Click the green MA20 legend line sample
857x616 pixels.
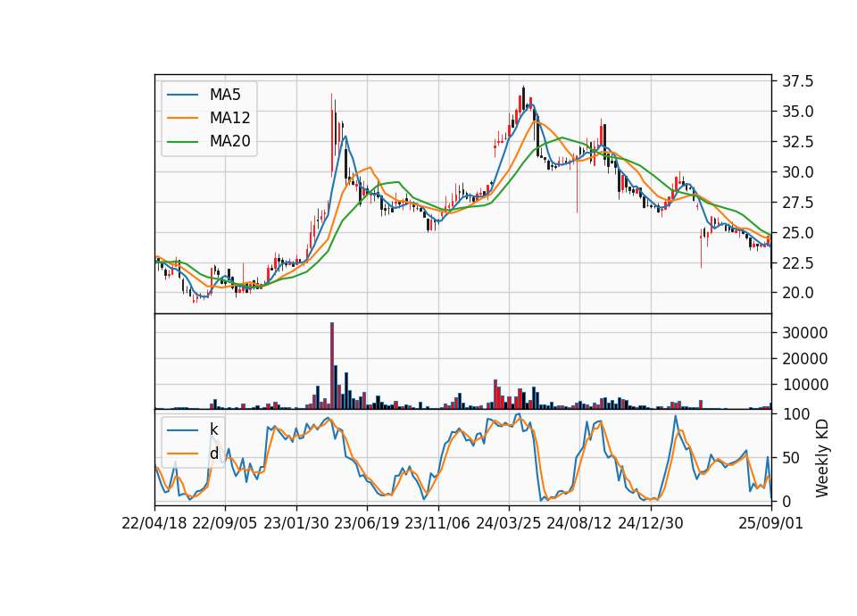[x=182, y=142]
